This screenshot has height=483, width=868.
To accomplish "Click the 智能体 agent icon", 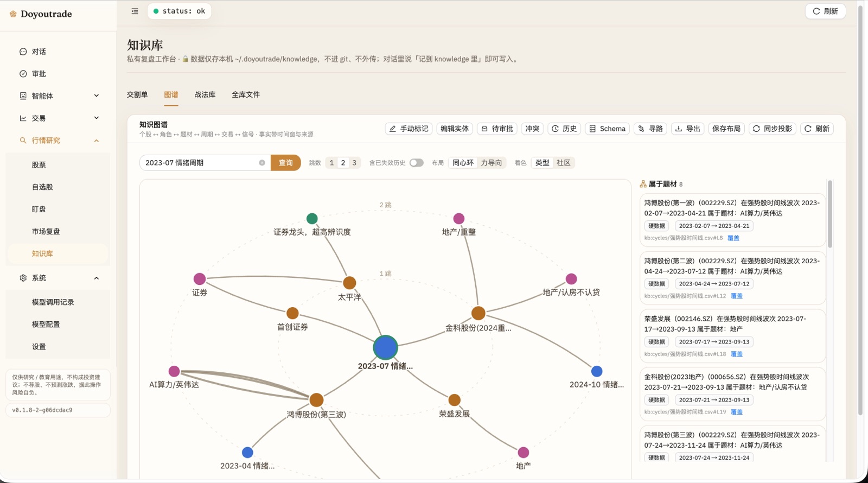I will click(23, 96).
